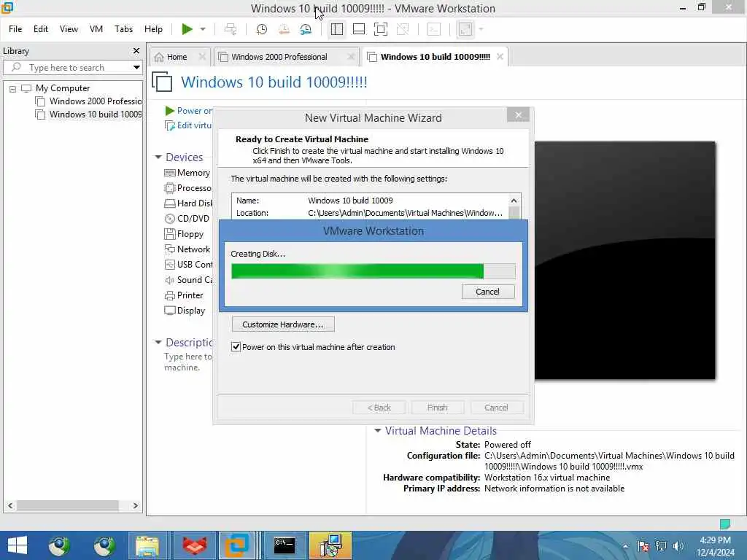Toggle the thumbnail bar view icon

coord(359,29)
